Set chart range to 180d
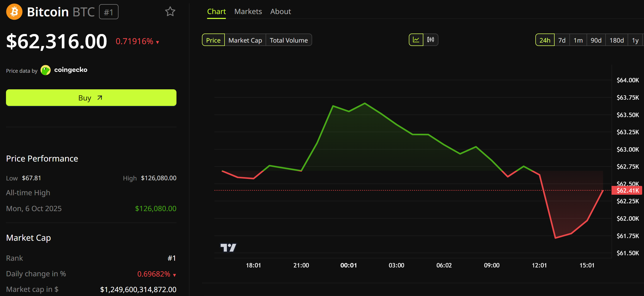 click(616, 40)
